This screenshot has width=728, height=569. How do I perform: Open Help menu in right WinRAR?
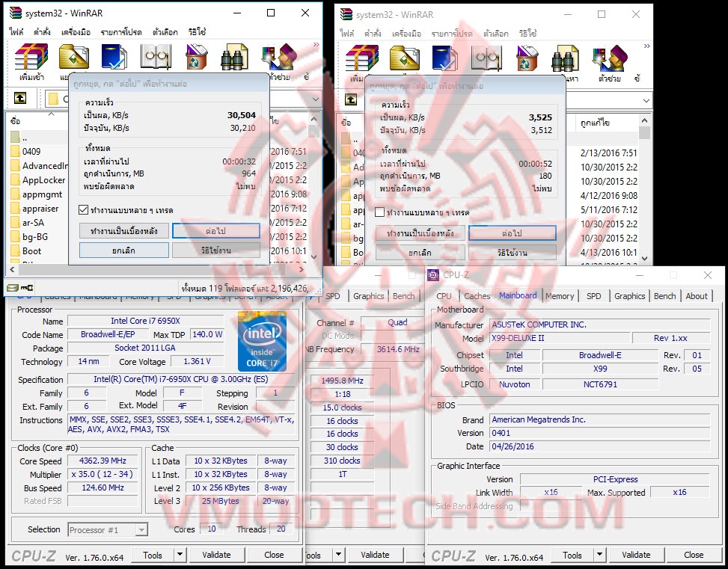click(x=528, y=34)
